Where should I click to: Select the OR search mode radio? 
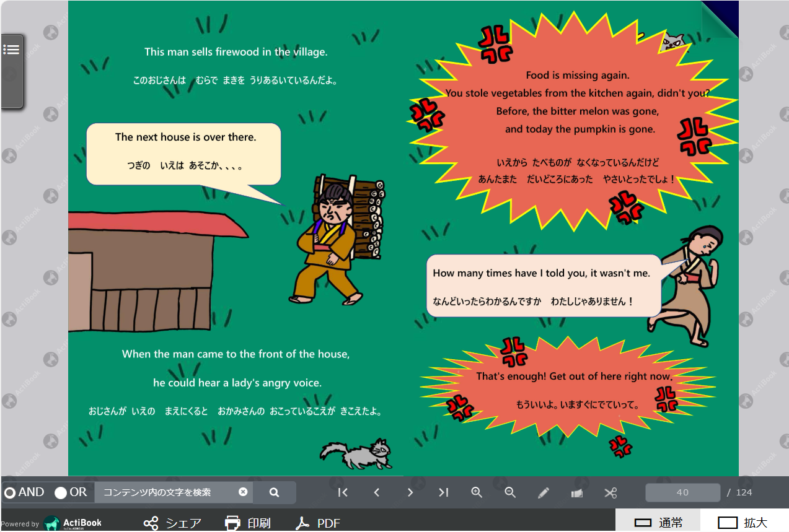click(61, 493)
